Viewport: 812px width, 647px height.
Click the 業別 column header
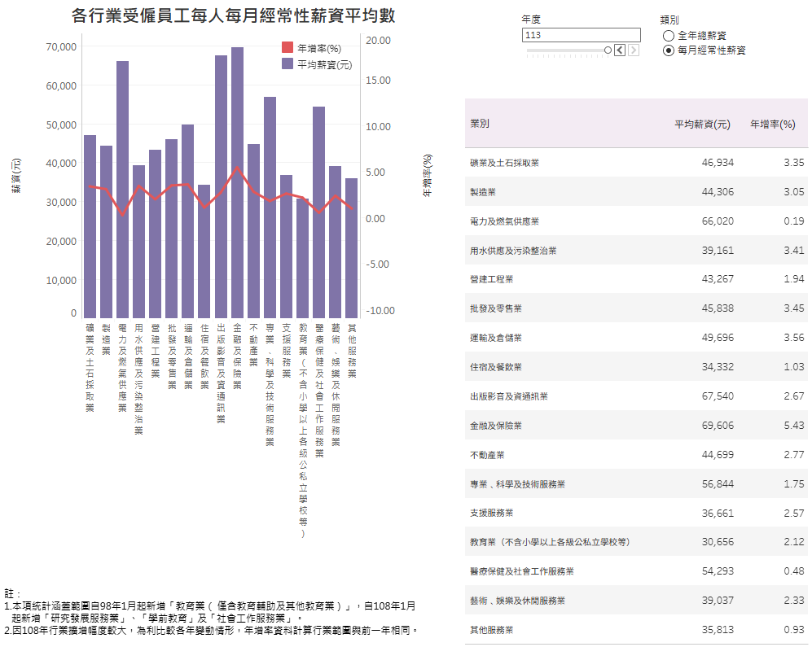click(x=480, y=124)
